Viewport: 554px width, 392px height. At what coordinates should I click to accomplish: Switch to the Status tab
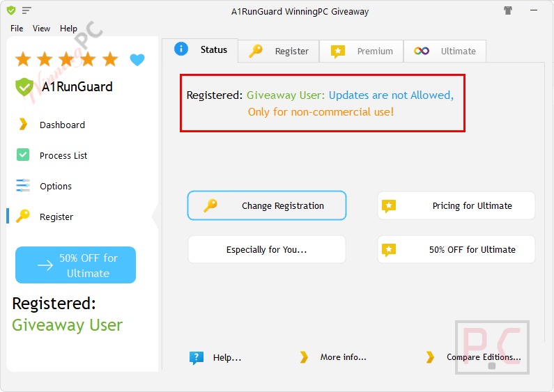pyautogui.click(x=200, y=50)
